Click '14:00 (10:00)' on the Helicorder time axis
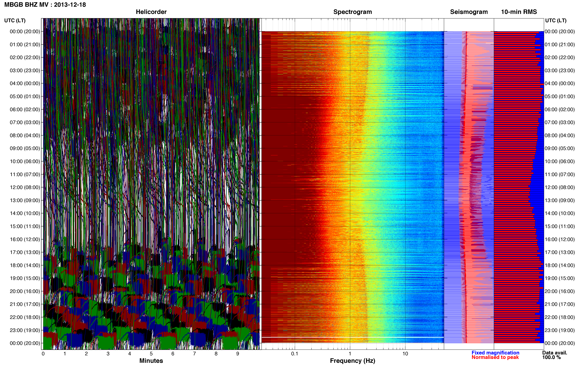Screen dimensions: 588x368 click(25, 213)
